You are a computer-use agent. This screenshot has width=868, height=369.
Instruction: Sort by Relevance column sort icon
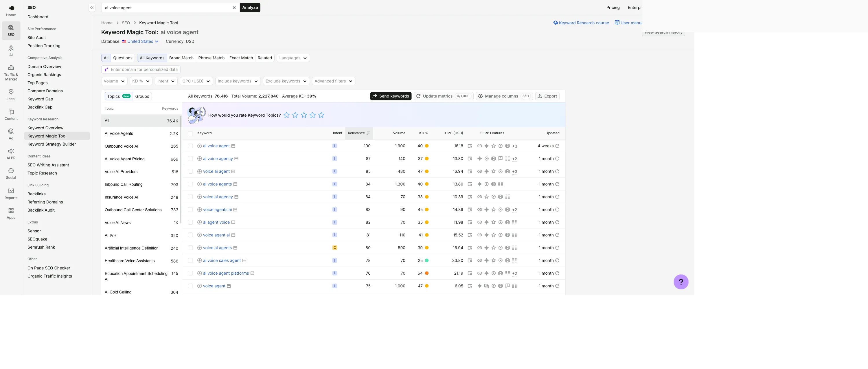point(368,133)
